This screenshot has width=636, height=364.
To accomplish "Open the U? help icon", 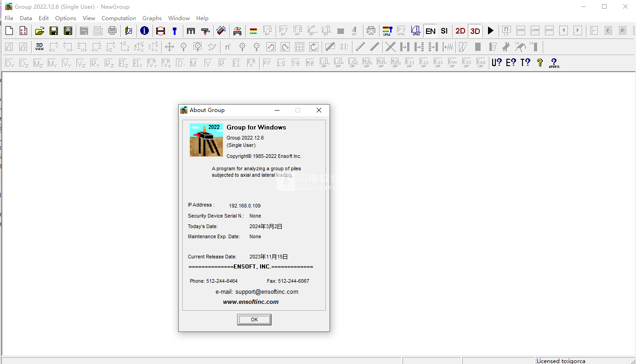I will coord(497,62).
